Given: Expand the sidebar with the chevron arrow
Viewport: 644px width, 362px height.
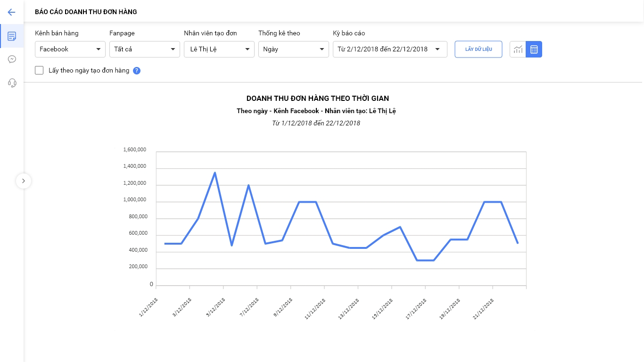Looking at the screenshot, I should (x=24, y=181).
